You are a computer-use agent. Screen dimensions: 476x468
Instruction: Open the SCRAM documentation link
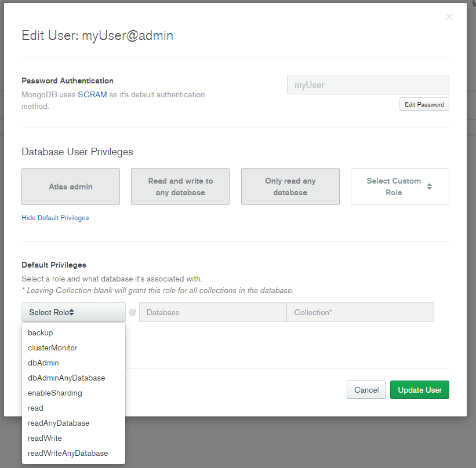coord(92,94)
